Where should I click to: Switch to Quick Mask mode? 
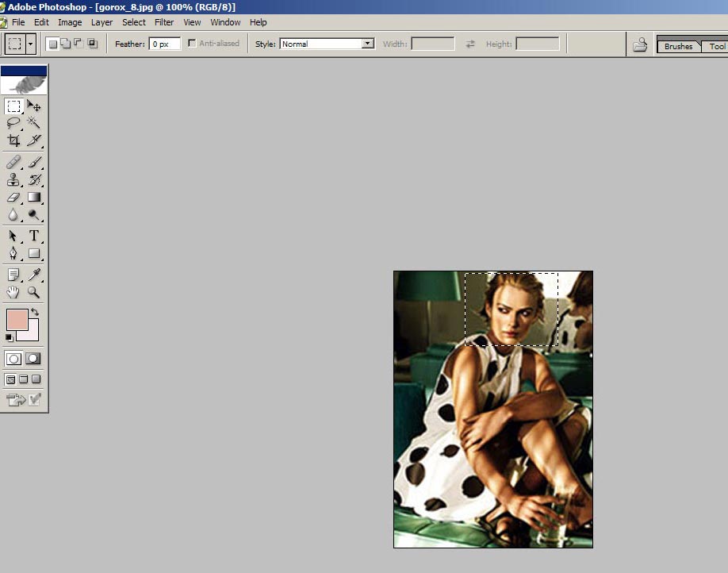click(x=33, y=359)
